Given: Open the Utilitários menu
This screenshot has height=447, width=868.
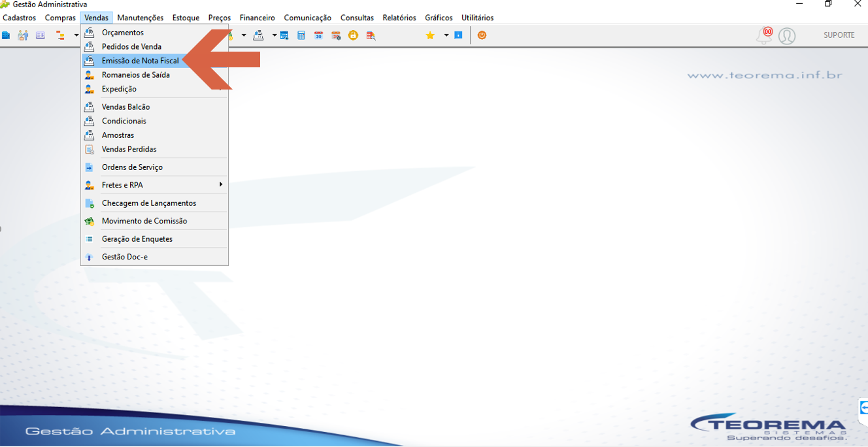Looking at the screenshot, I should (478, 18).
